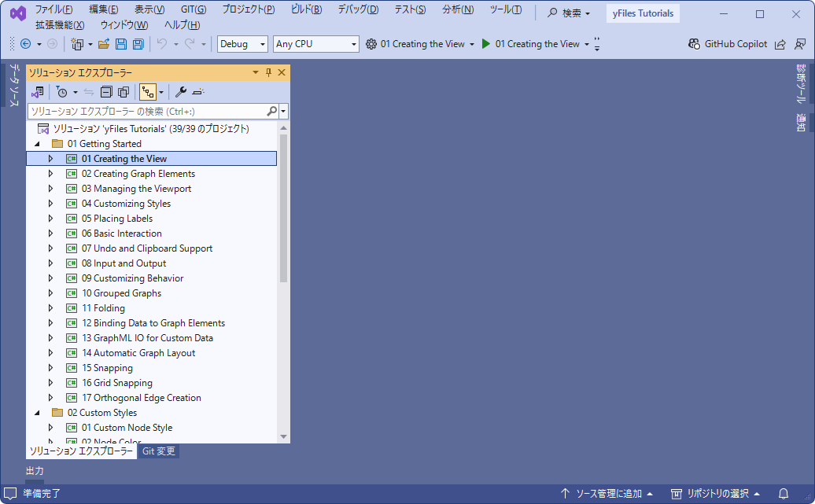Expand the 05 Placing Labels project
Screen dimensions: 815x504
coord(51,219)
